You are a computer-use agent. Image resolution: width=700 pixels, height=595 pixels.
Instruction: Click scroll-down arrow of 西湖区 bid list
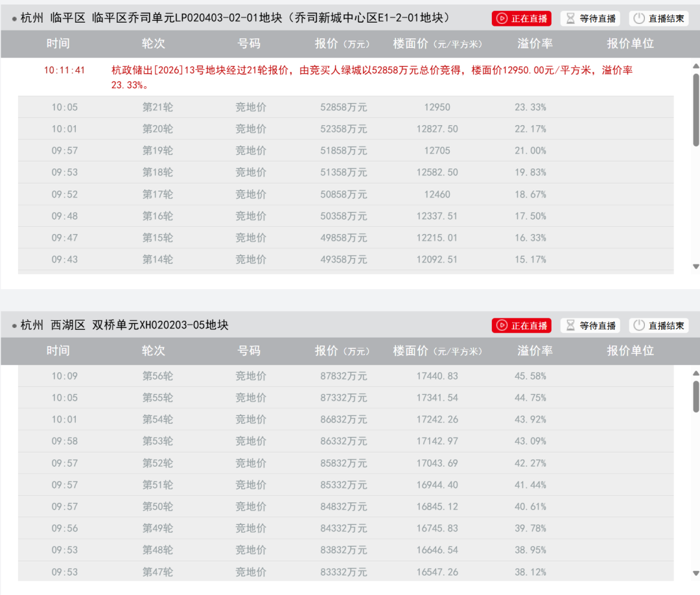click(695, 573)
